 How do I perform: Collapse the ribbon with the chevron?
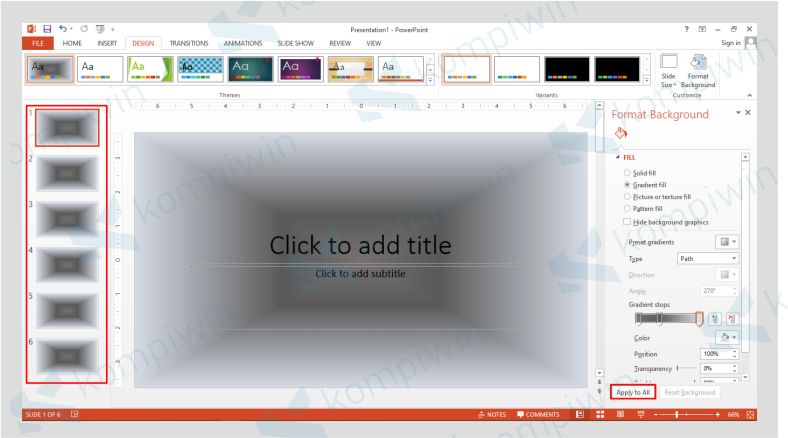pyautogui.click(x=749, y=95)
